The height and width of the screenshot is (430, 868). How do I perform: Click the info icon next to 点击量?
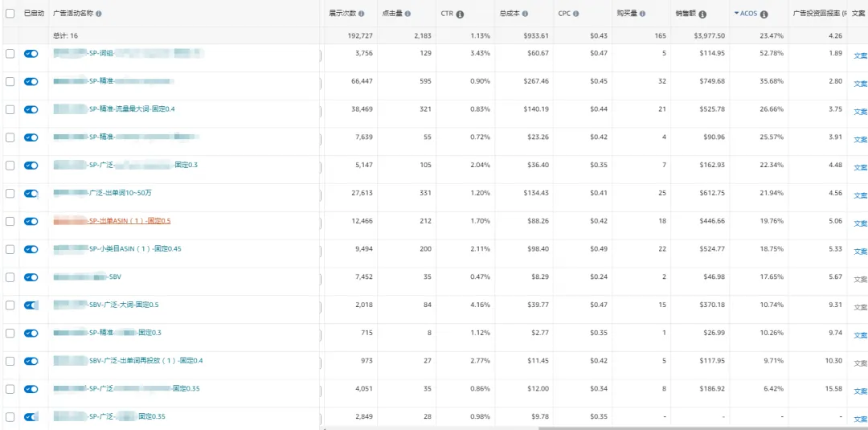coord(408,14)
